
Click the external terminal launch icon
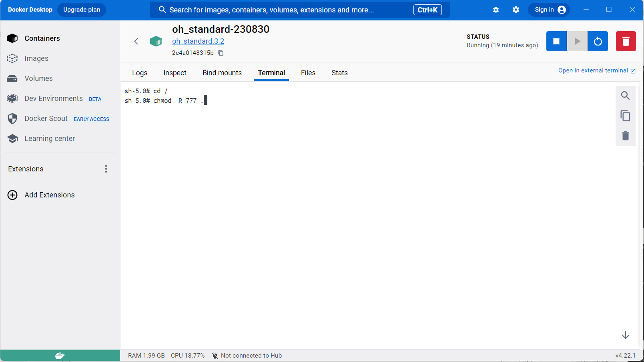[633, 71]
